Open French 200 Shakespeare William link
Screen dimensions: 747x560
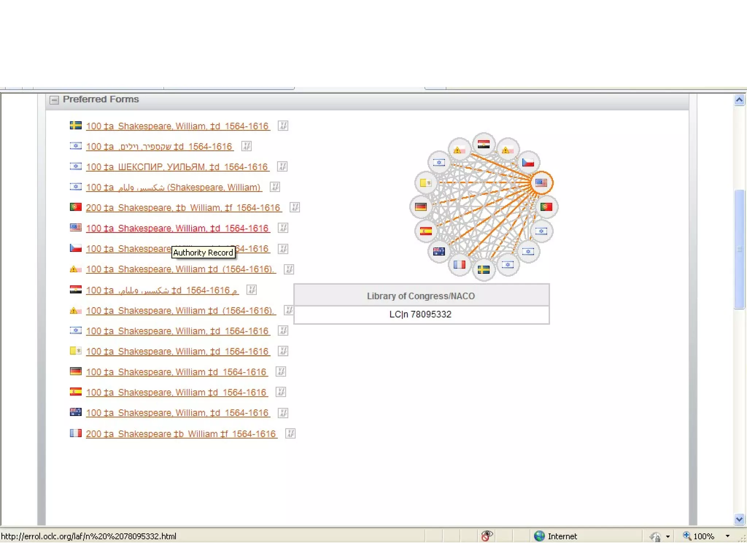pyautogui.click(x=181, y=434)
